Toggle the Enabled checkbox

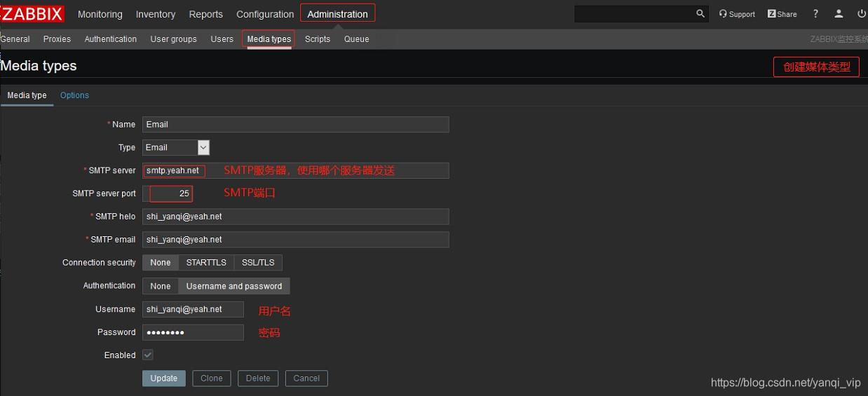(148, 355)
